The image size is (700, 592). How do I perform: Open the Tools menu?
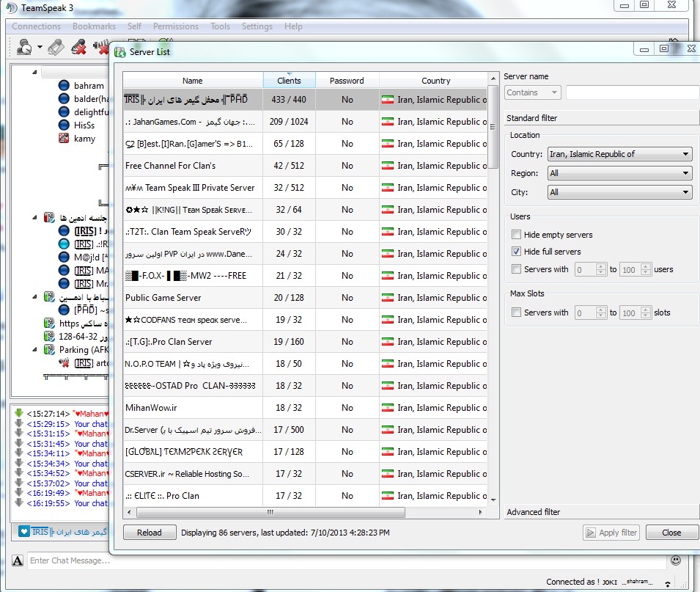[220, 26]
